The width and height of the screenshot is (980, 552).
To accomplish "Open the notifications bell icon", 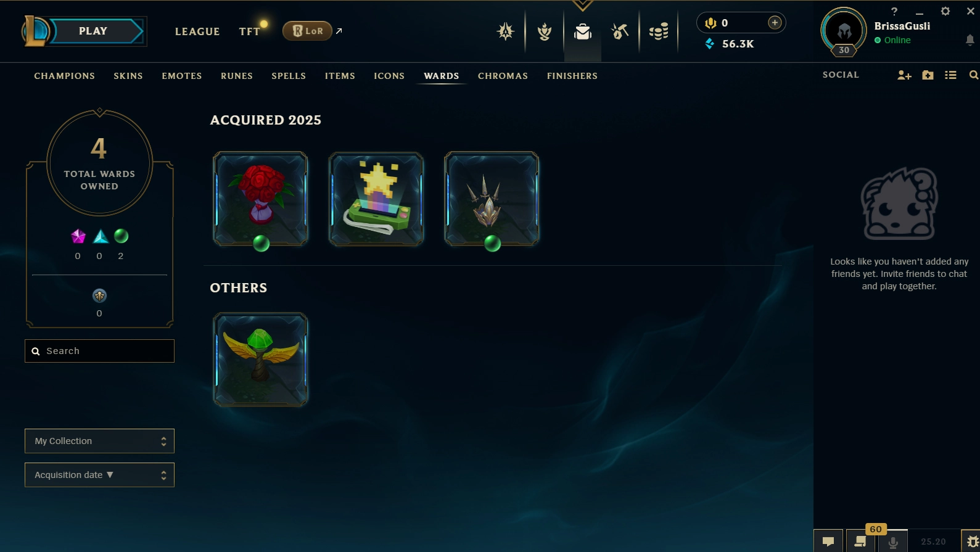I will 970,40.
